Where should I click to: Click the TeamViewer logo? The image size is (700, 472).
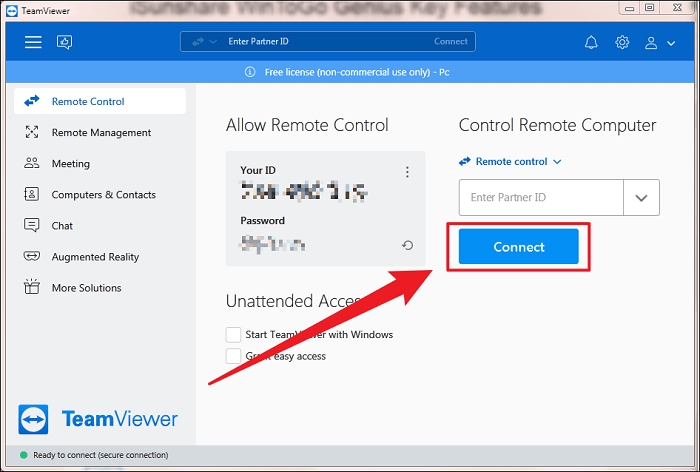pyautogui.click(x=98, y=419)
